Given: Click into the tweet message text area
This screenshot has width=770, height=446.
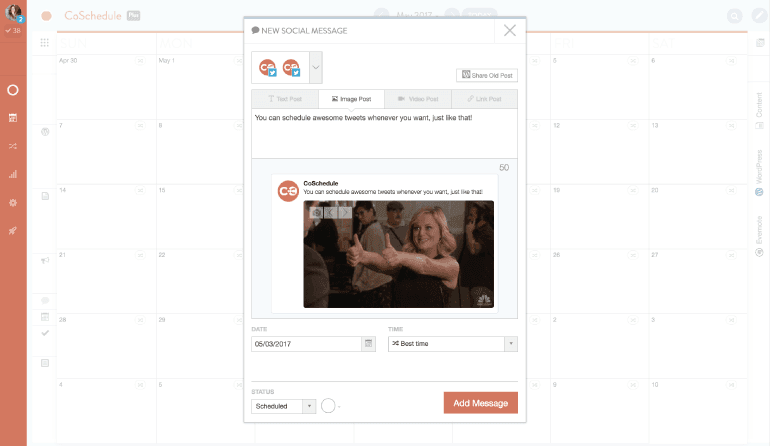Looking at the screenshot, I should click(384, 133).
